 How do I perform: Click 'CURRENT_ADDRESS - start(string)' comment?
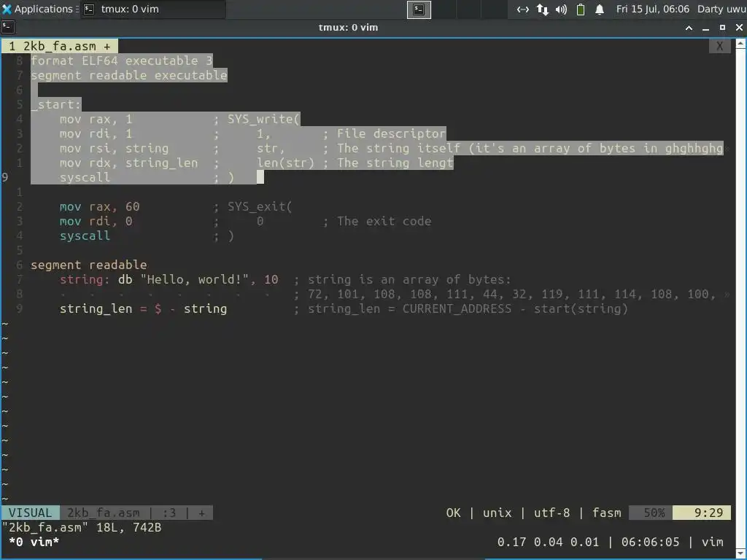pos(515,308)
